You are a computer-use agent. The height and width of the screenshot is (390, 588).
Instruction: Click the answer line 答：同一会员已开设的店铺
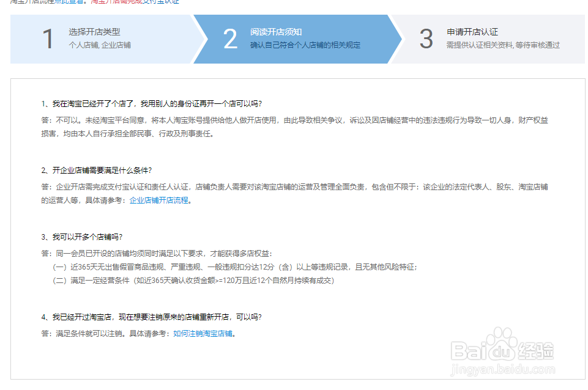point(157,254)
